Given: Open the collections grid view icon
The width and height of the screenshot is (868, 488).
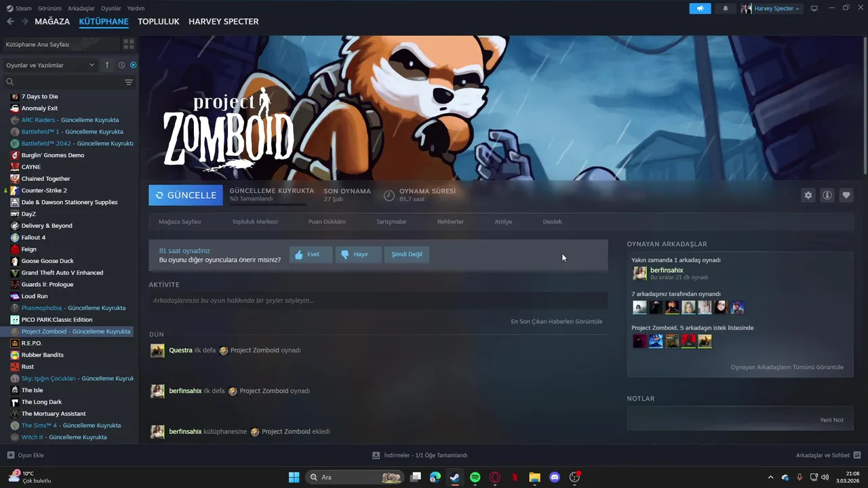Looking at the screenshot, I should 128,44.
